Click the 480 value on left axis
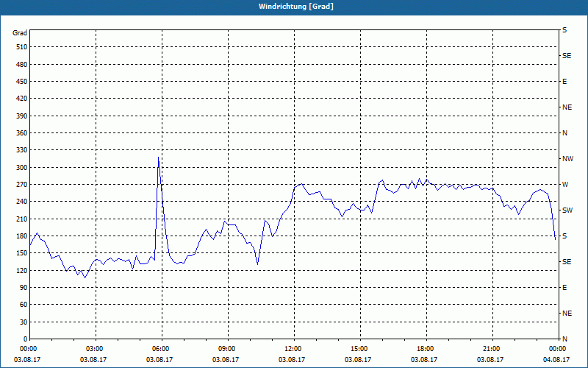 click(x=21, y=65)
